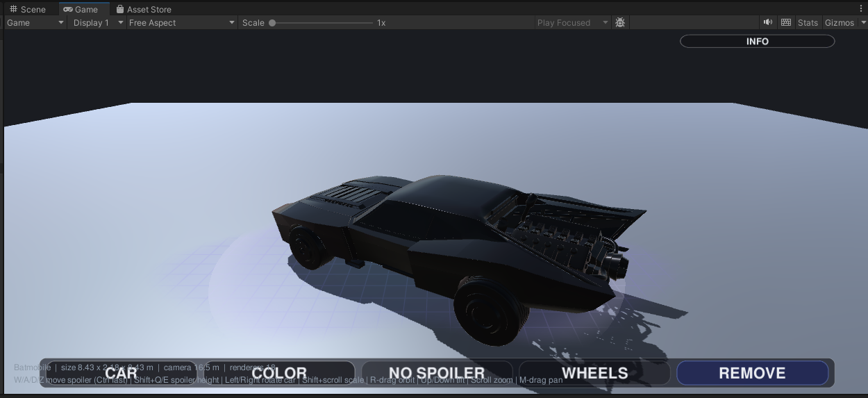The height and width of the screenshot is (398, 868).
Task: Open the Asset Store tab
Action: click(x=144, y=9)
